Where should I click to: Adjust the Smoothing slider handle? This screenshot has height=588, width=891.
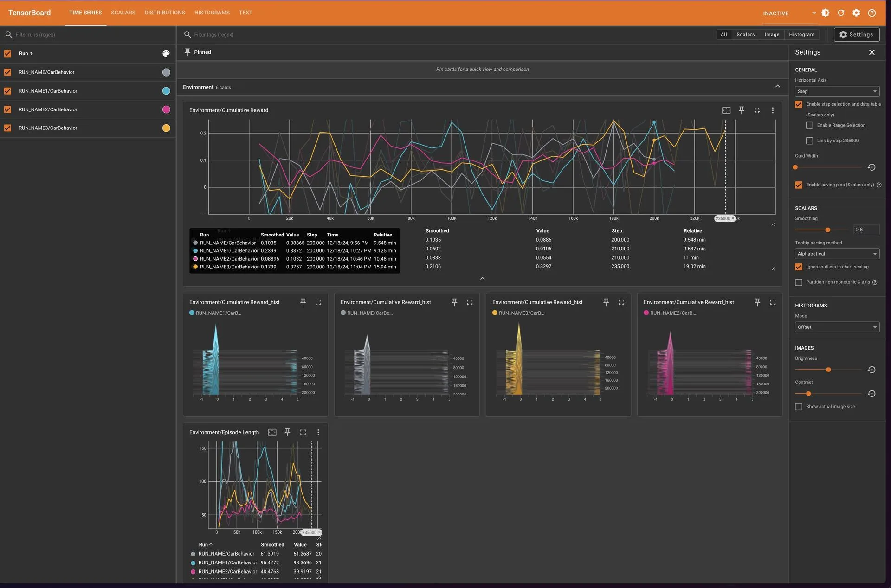pos(827,230)
